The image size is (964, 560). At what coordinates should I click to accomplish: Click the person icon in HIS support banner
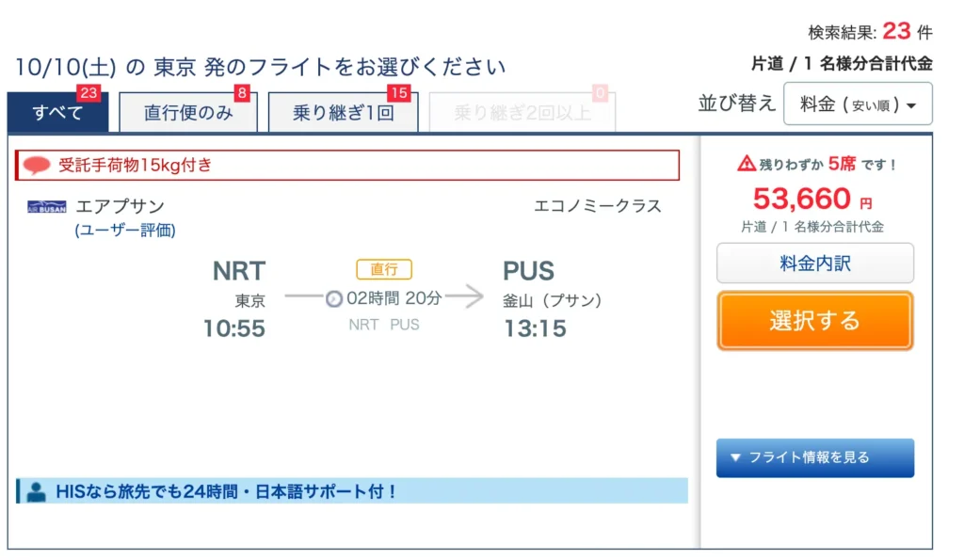click(37, 491)
